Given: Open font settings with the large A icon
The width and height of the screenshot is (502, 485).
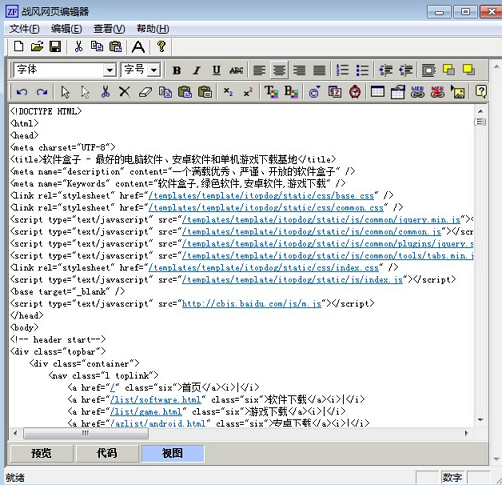Looking at the screenshot, I should pos(138,47).
